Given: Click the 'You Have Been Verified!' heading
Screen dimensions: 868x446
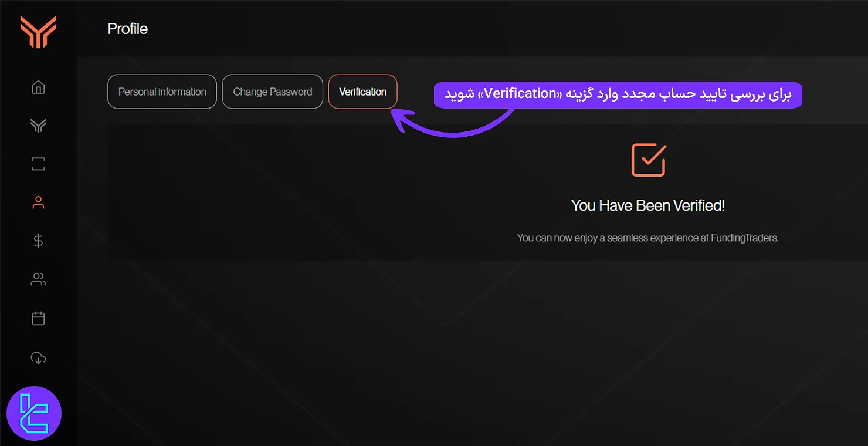Looking at the screenshot, I should tap(647, 205).
